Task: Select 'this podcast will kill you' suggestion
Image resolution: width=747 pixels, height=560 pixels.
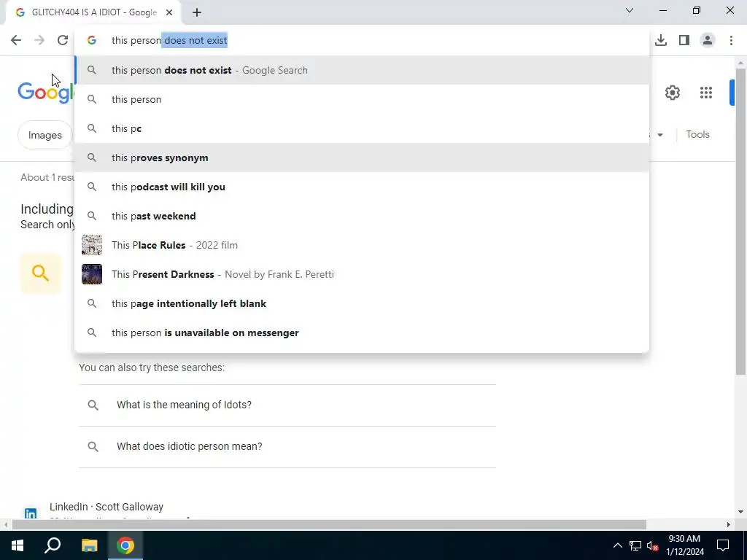Action: tap(362, 187)
